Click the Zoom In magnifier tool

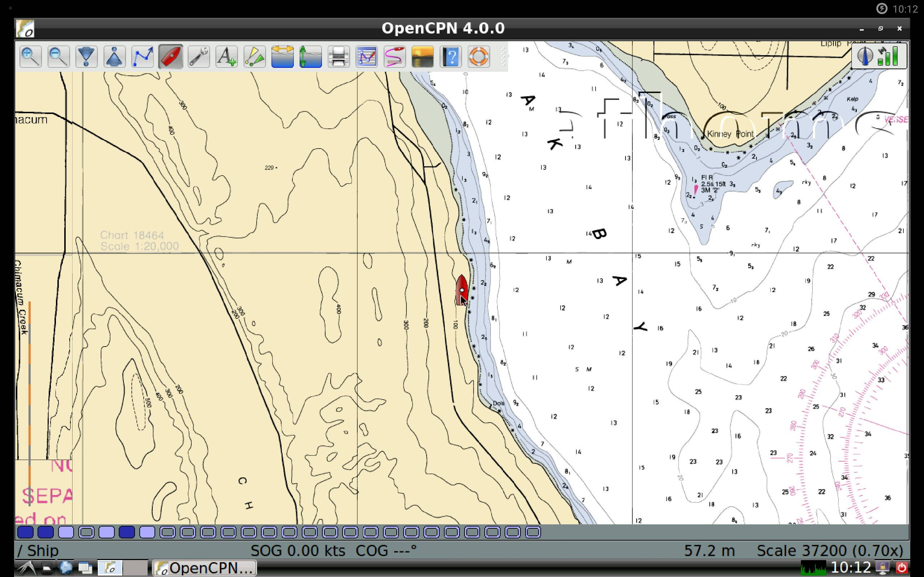(30, 57)
